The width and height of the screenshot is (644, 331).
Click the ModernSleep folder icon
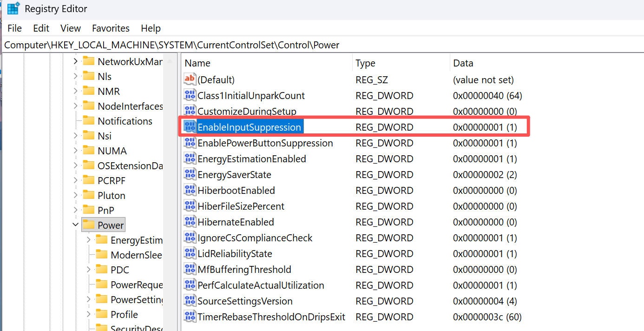(101, 255)
